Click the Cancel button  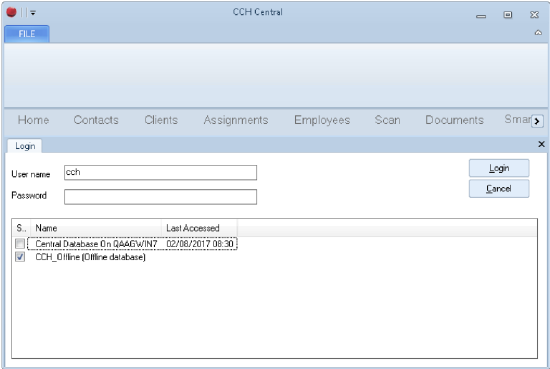499,189
